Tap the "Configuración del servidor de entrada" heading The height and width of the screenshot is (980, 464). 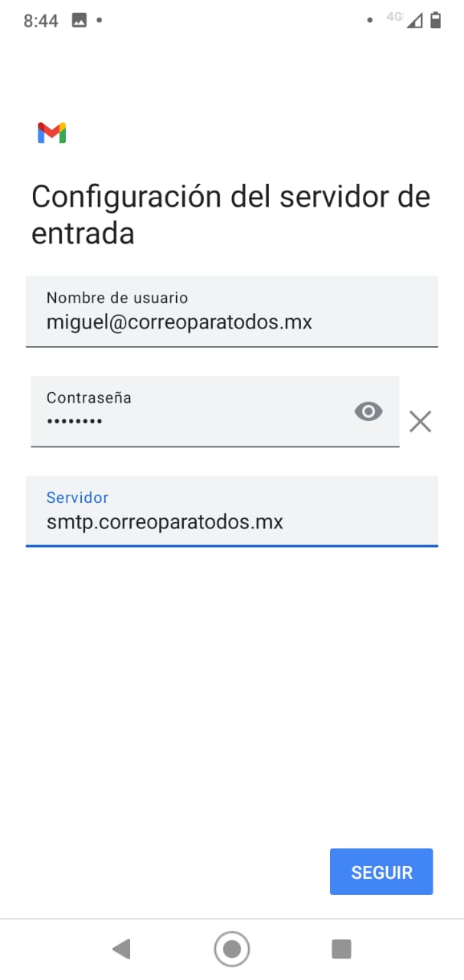point(230,215)
